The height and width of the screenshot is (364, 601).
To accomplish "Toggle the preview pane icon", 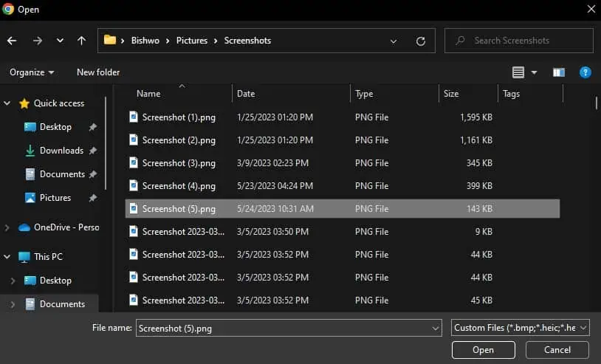I will click(558, 72).
